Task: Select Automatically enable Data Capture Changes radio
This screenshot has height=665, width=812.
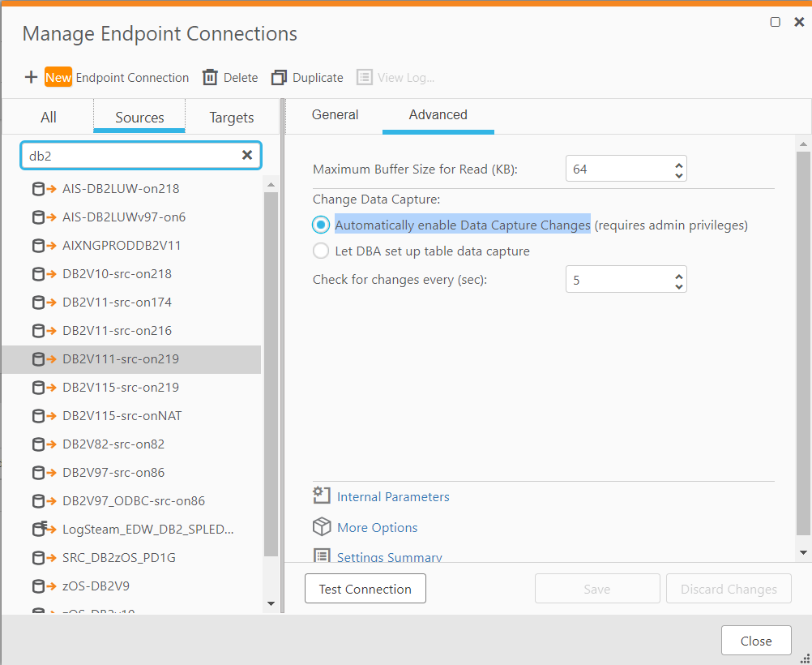Action: tap(321, 225)
